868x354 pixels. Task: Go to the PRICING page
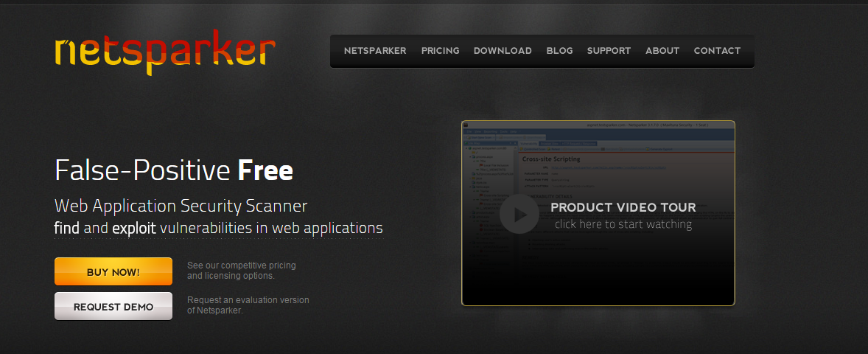point(440,51)
